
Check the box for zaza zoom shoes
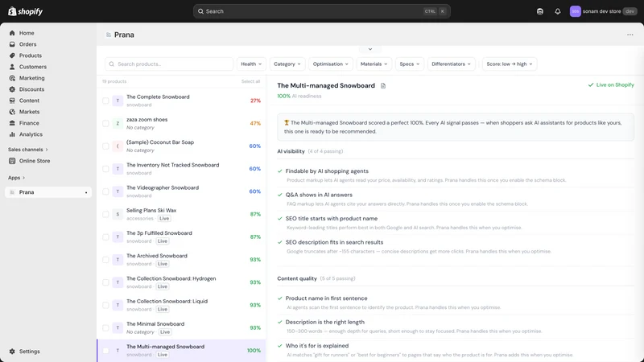tap(105, 124)
